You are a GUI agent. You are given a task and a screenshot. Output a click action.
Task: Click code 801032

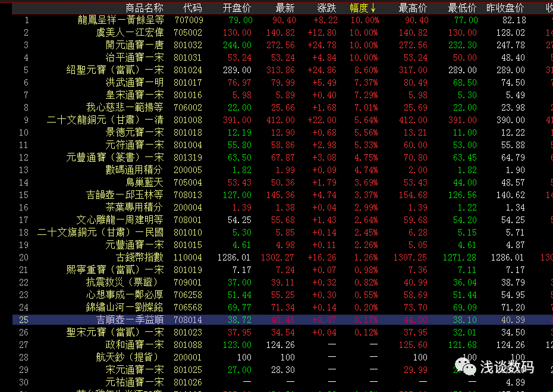[188, 45]
